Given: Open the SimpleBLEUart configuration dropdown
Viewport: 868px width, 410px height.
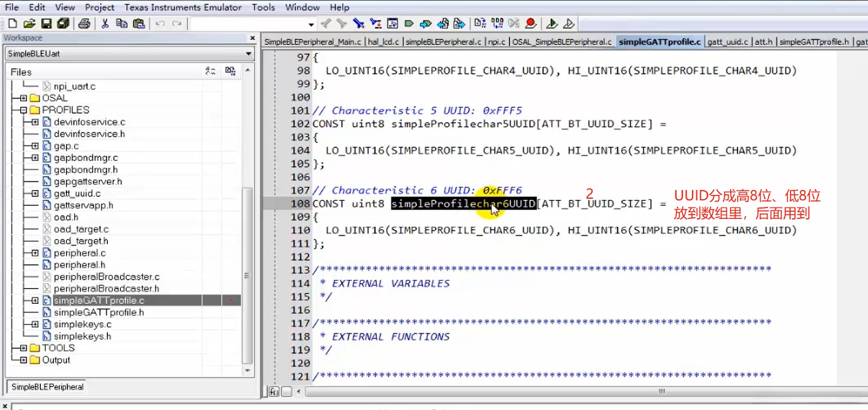Looking at the screenshot, I should (248, 54).
